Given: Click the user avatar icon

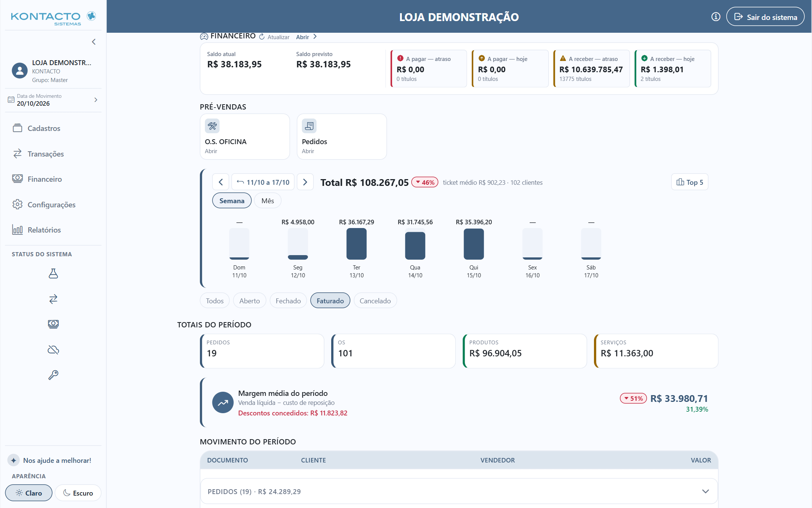Looking at the screenshot, I should point(20,70).
